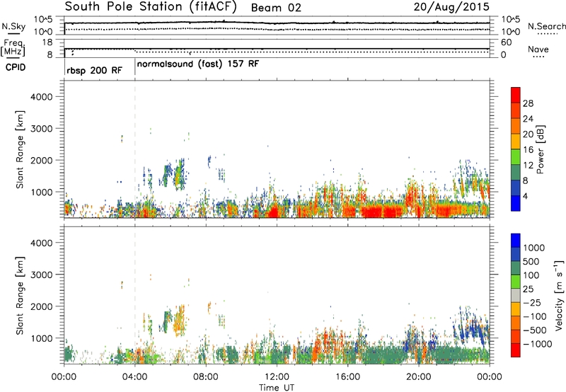
Task: Click the 'N.Sky' legend label
Action: [x=13, y=26]
